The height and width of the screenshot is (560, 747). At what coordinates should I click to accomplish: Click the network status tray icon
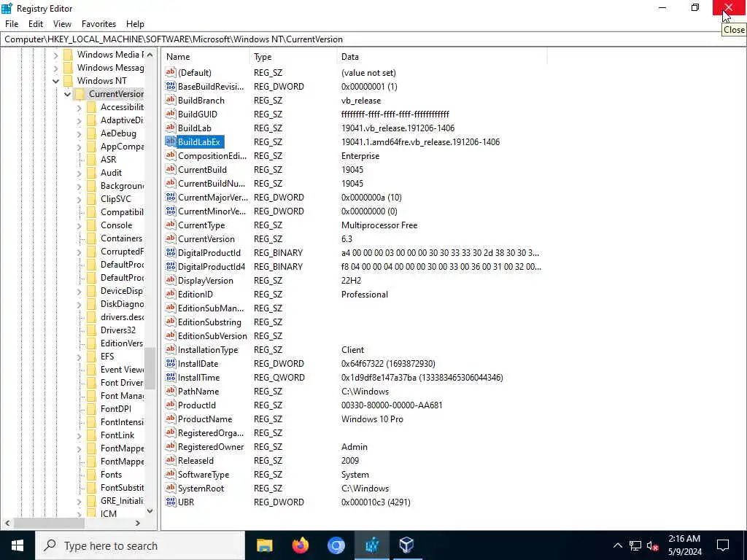click(x=635, y=545)
